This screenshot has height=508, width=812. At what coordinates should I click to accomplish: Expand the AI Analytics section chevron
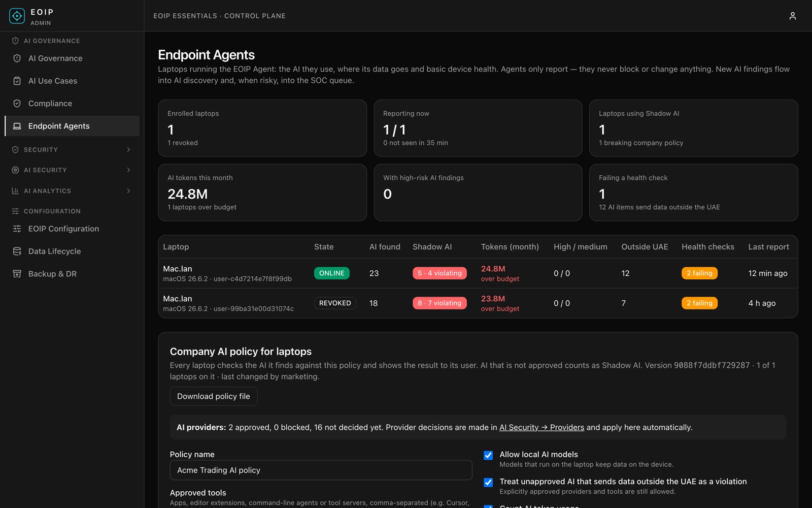click(128, 191)
